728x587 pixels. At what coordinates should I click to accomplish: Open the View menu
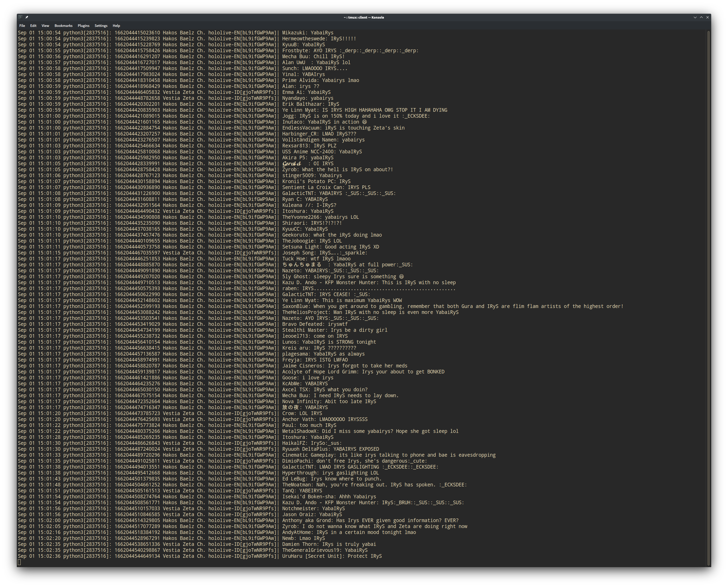45,26
